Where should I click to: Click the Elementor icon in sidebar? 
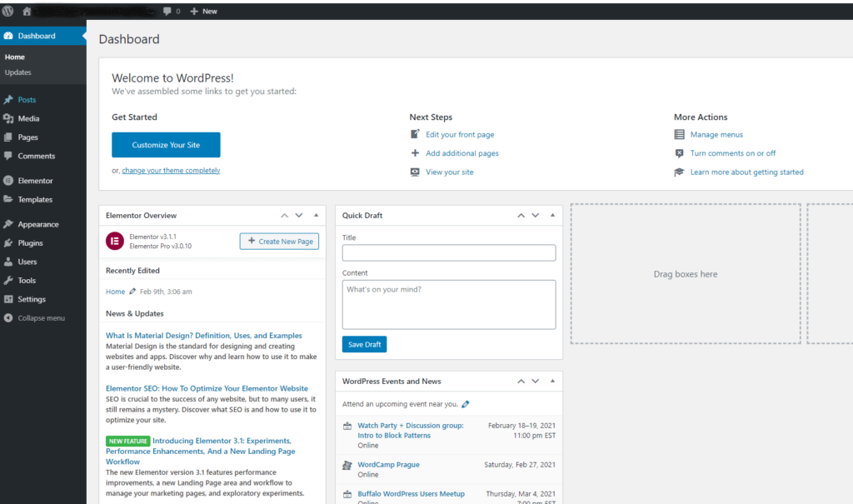8,181
